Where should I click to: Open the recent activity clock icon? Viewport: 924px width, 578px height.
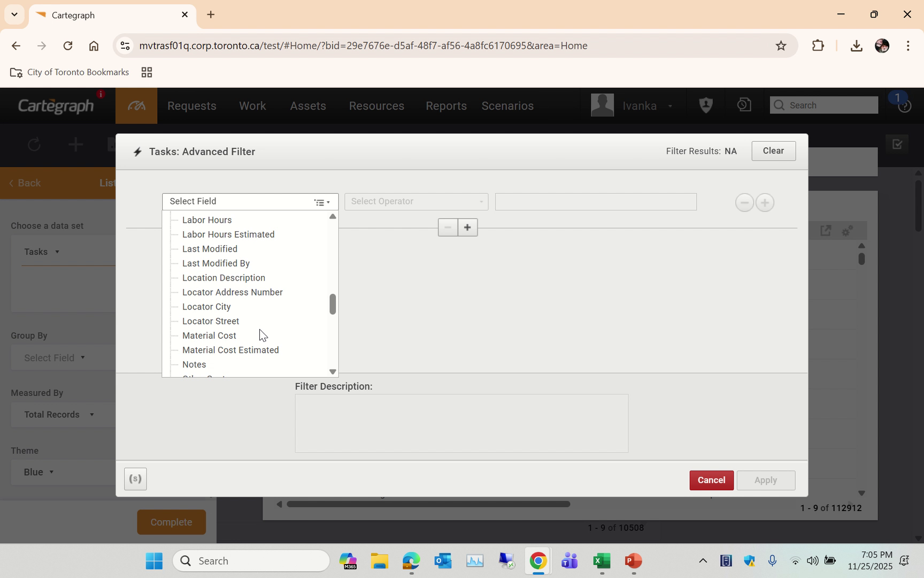(x=743, y=105)
